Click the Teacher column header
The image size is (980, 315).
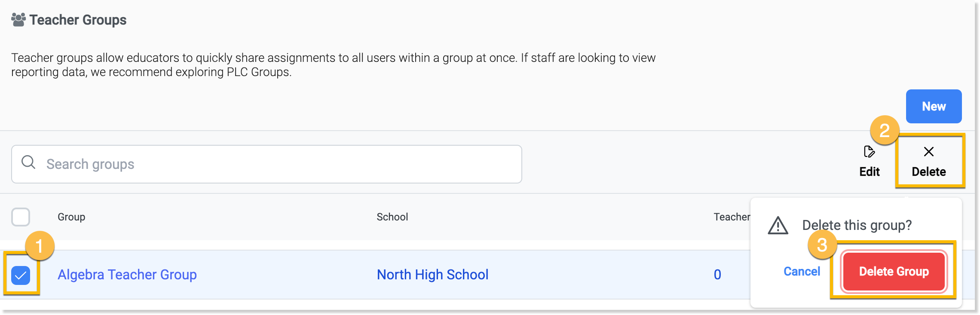[x=732, y=217]
